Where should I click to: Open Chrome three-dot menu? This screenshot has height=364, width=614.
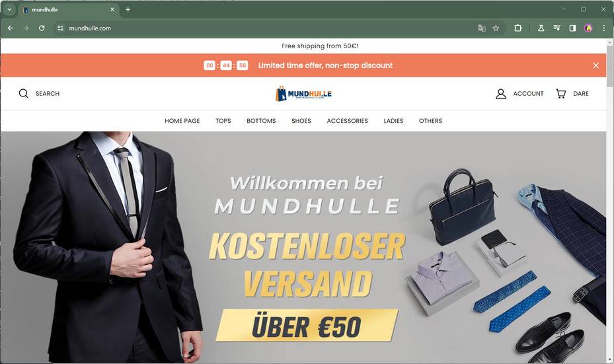[x=604, y=28]
